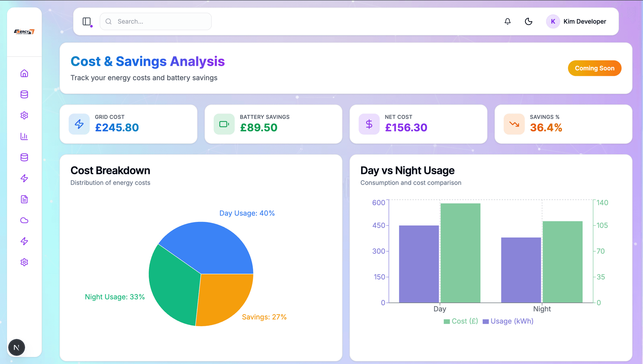Toggle the sidebar panel button
643x364 pixels.
click(87, 21)
